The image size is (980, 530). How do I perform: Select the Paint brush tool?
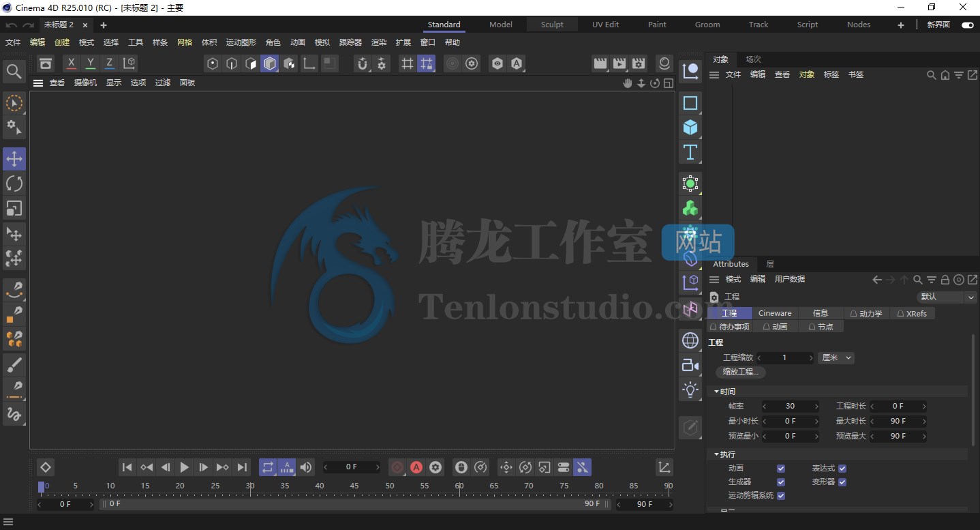click(x=14, y=365)
